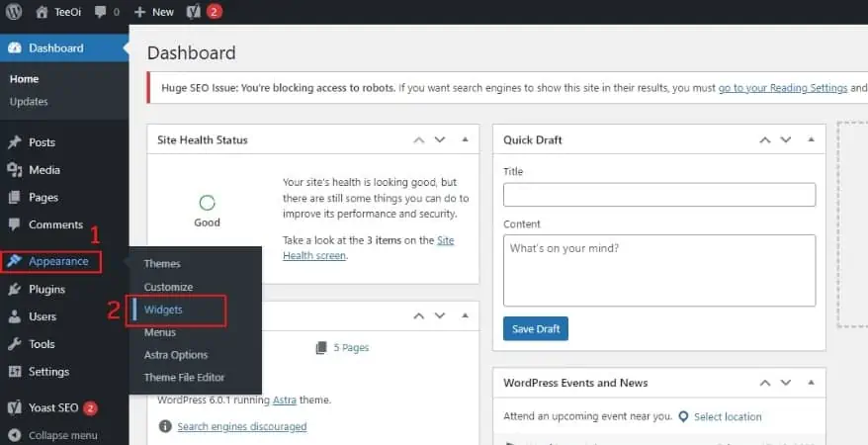Open Updates under Dashboard

click(x=29, y=101)
